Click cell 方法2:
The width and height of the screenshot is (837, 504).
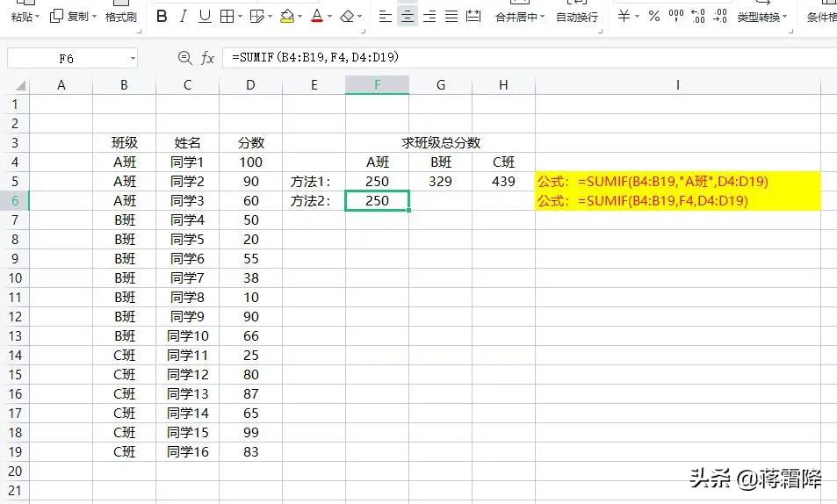314,201
